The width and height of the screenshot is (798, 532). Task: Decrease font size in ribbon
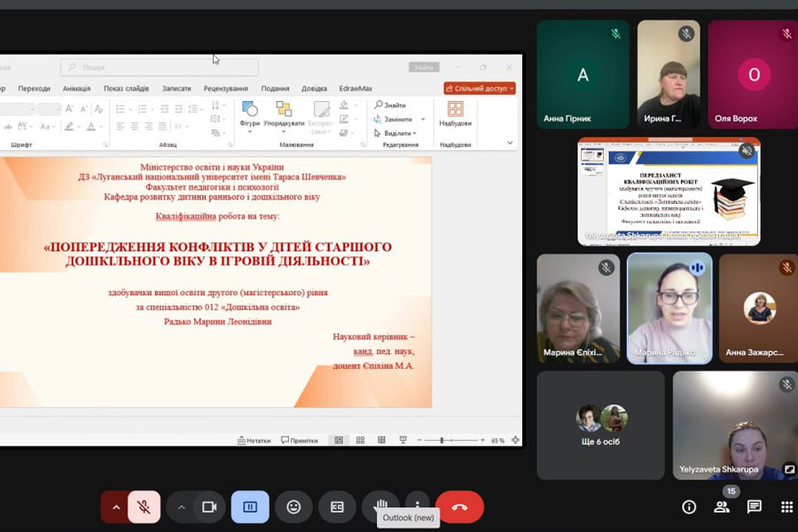[x=84, y=108]
